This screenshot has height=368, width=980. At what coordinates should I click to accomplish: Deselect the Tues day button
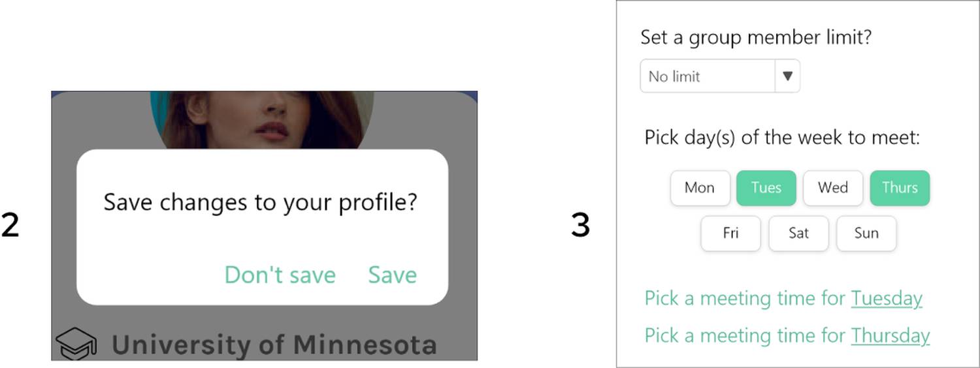pos(766,188)
